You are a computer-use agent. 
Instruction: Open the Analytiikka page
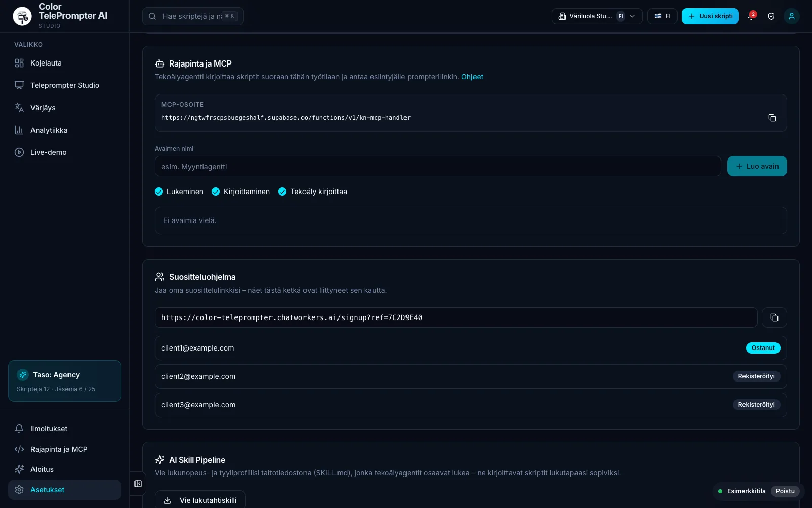click(x=64, y=130)
